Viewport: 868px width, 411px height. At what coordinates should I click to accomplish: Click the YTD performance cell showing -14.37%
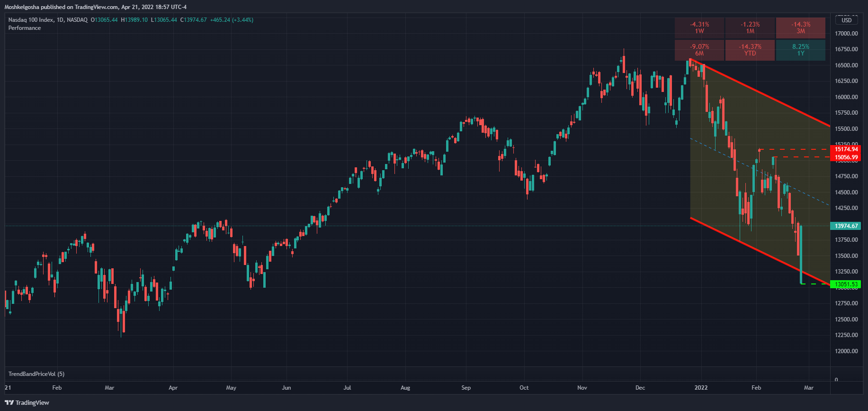click(x=750, y=50)
